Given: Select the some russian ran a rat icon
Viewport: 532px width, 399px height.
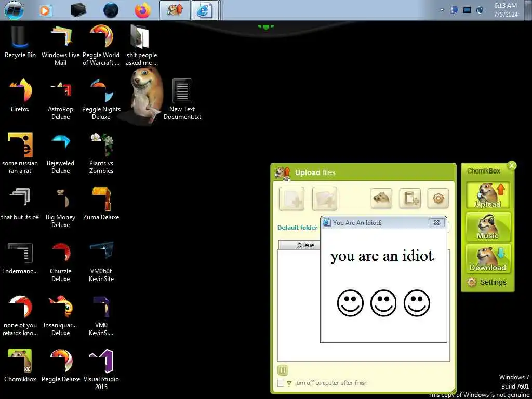Looking at the screenshot, I should point(20,153).
